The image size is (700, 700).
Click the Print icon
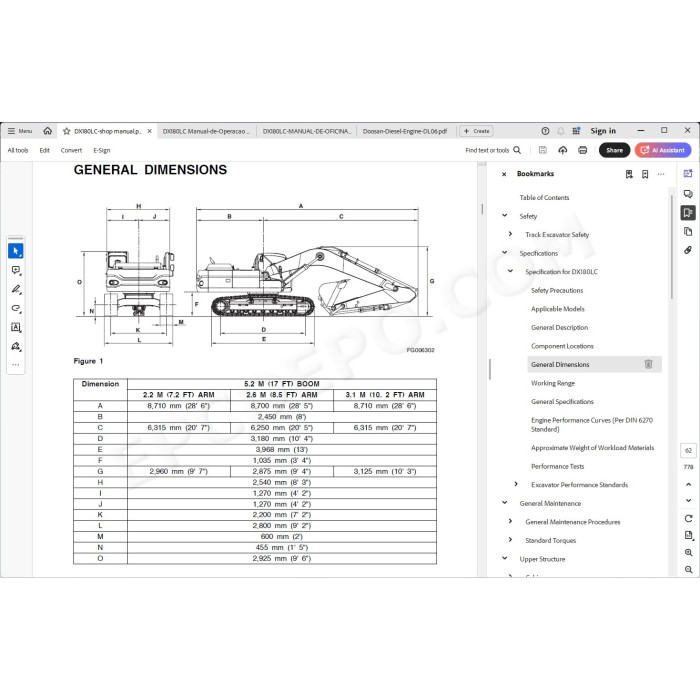(x=583, y=150)
